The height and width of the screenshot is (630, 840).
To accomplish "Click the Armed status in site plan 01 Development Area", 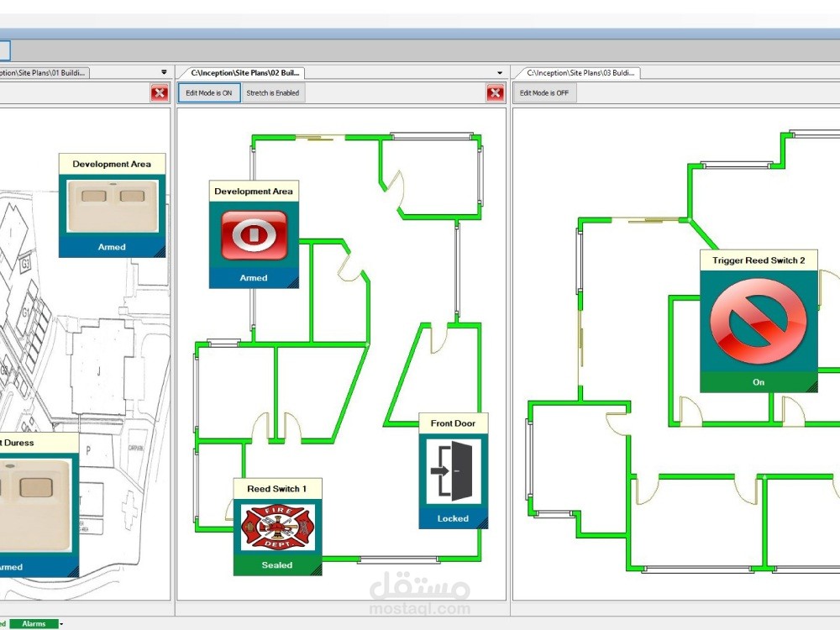I will pyautogui.click(x=112, y=247).
